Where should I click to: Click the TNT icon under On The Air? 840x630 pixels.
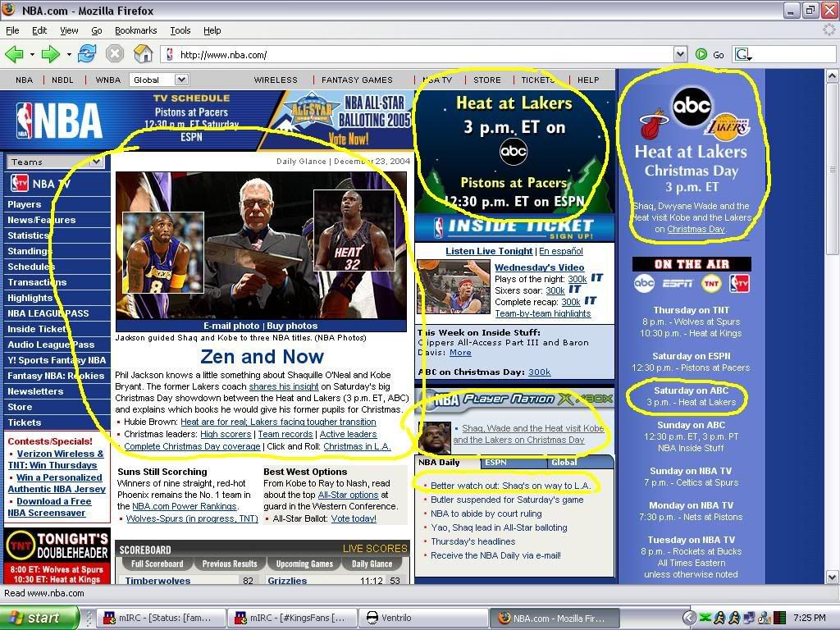[711, 283]
